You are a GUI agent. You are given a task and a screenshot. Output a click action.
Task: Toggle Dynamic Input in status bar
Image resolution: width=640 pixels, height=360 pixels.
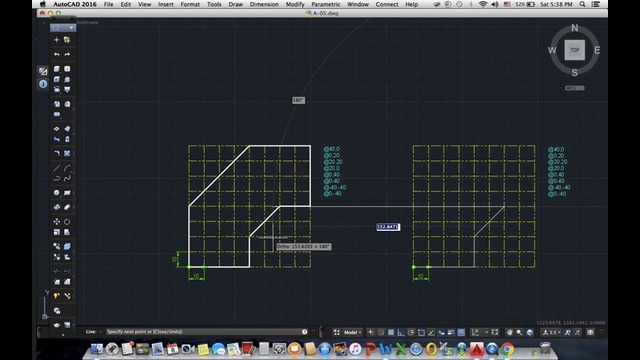tap(441, 332)
